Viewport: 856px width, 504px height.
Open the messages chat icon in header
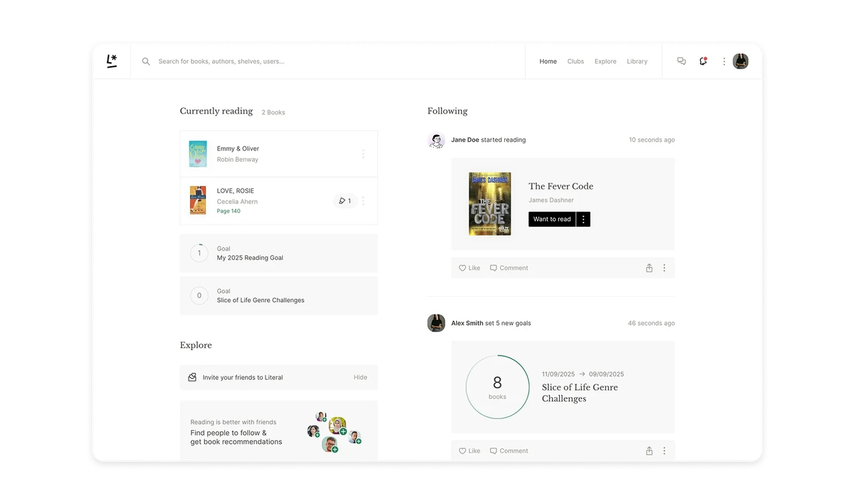pyautogui.click(x=681, y=61)
